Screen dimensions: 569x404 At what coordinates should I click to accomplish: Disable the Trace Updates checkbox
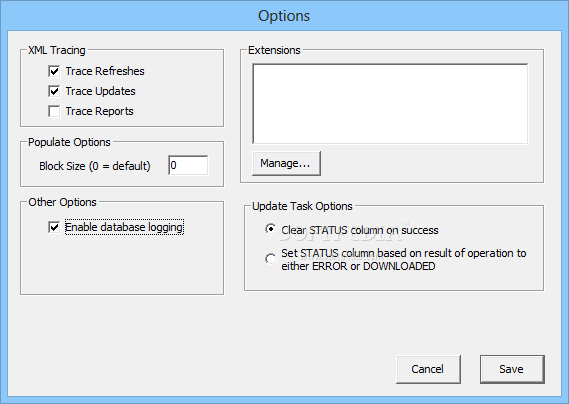pyautogui.click(x=54, y=91)
